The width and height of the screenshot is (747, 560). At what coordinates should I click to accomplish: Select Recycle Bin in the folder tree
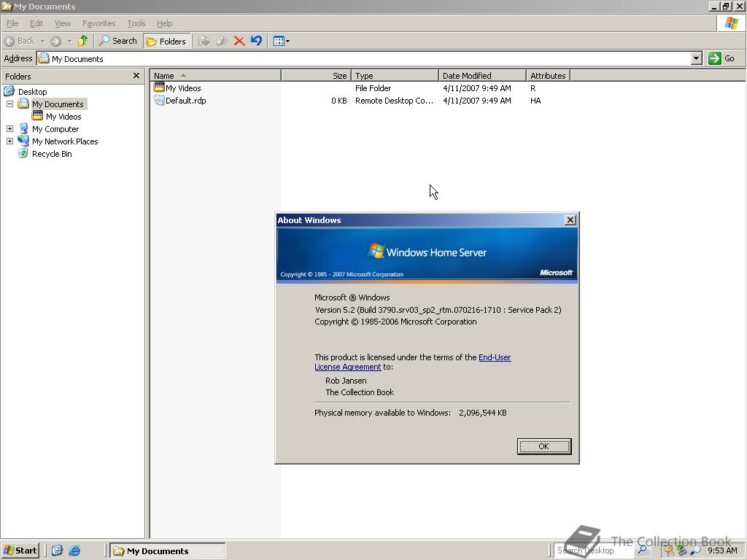[x=52, y=154]
